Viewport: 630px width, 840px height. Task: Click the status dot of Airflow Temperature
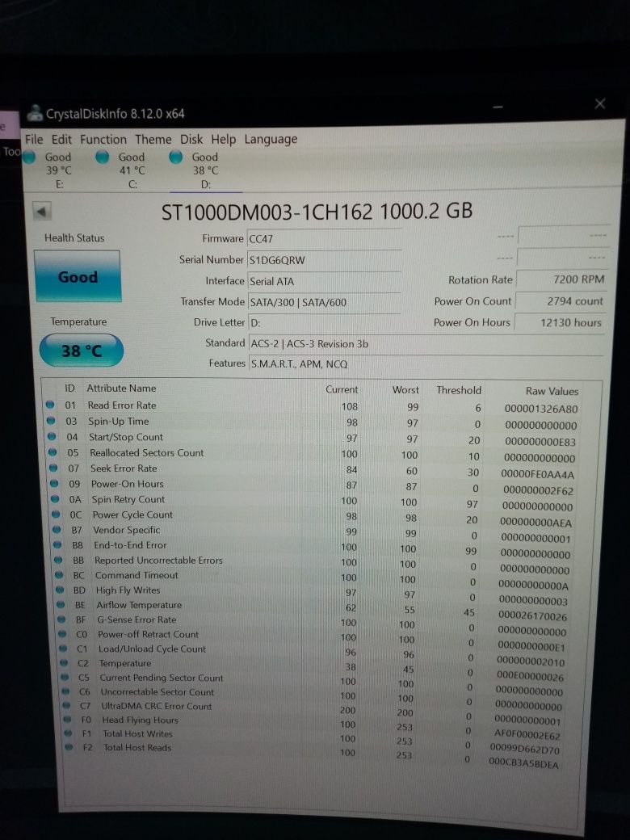pyautogui.click(x=61, y=605)
